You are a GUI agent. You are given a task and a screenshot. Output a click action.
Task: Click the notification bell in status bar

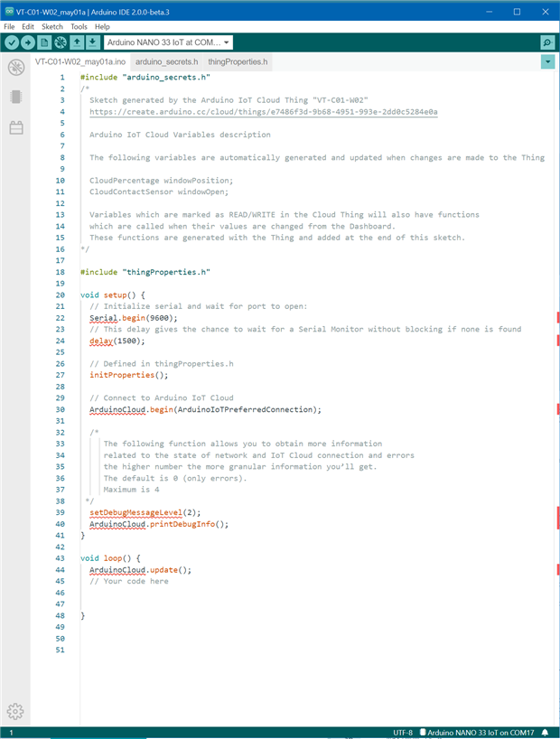pyautogui.click(x=545, y=733)
